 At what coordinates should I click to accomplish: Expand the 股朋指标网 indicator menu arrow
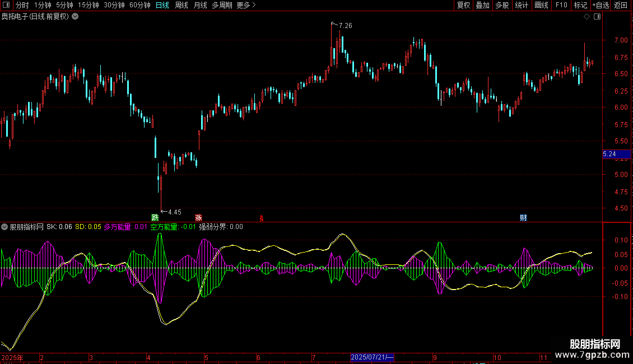(4, 227)
